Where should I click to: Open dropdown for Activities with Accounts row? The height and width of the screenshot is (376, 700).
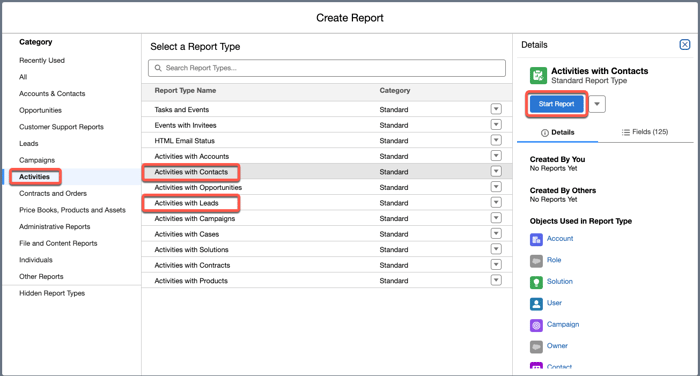(496, 156)
